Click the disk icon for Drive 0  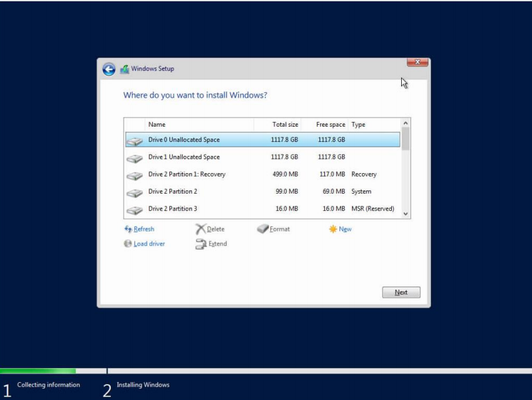click(135, 141)
